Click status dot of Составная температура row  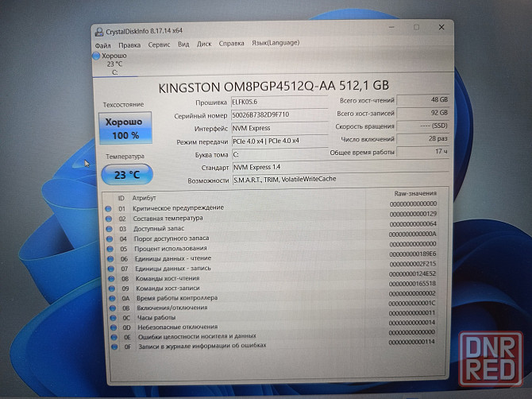tap(109, 219)
